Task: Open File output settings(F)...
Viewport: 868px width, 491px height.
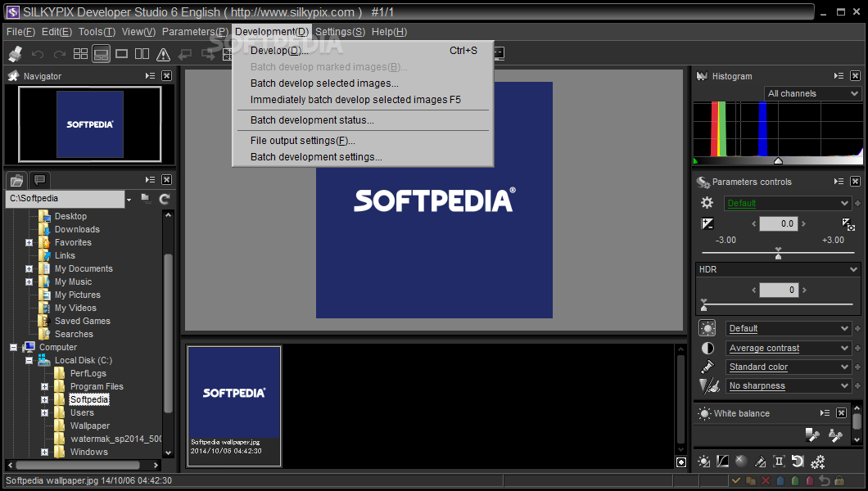Action: [363, 141]
